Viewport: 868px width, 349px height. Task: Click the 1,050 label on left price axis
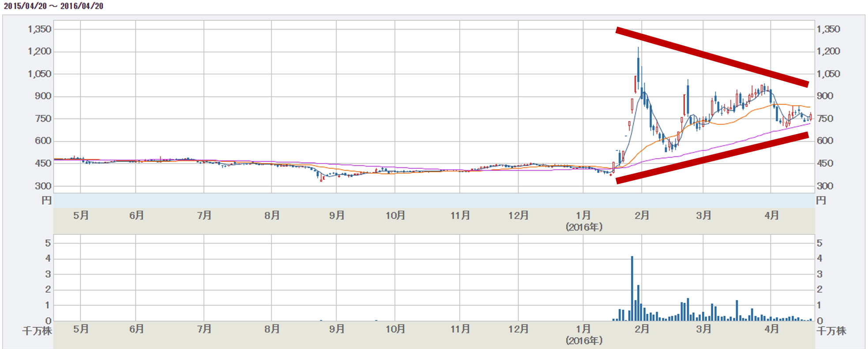pos(39,74)
